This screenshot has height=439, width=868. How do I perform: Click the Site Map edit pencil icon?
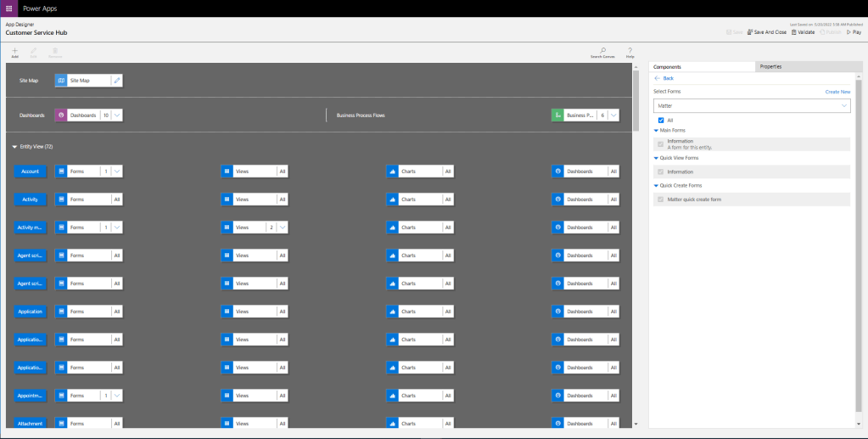tap(117, 81)
